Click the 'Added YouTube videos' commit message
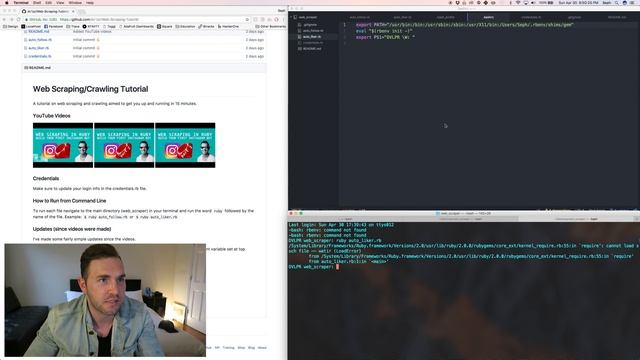The image size is (640, 360). tap(92, 31)
